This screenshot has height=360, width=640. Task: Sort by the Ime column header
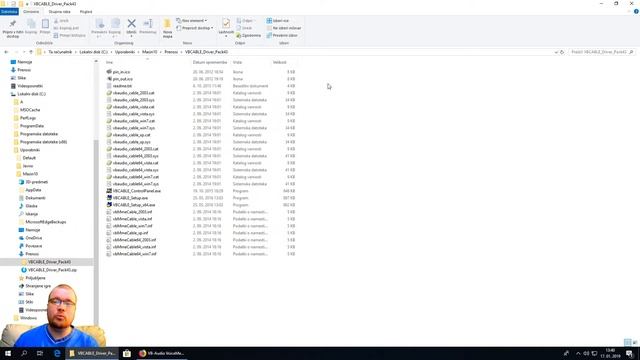[109, 62]
